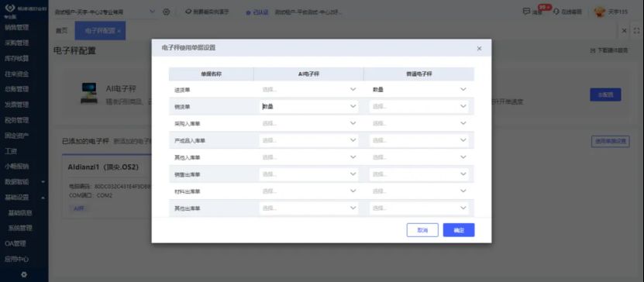Open the account selector dropdown in top bar
The image size is (644, 282).
click(105, 12)
